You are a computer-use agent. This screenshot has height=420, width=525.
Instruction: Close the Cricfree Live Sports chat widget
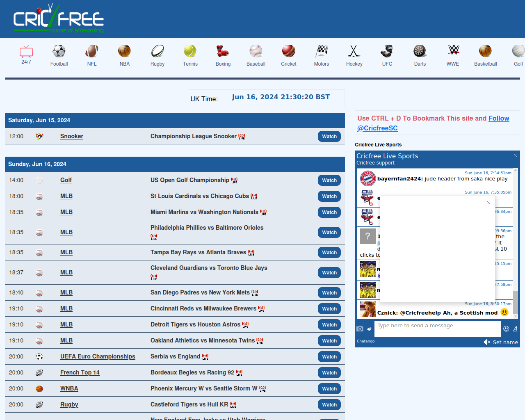516,155
